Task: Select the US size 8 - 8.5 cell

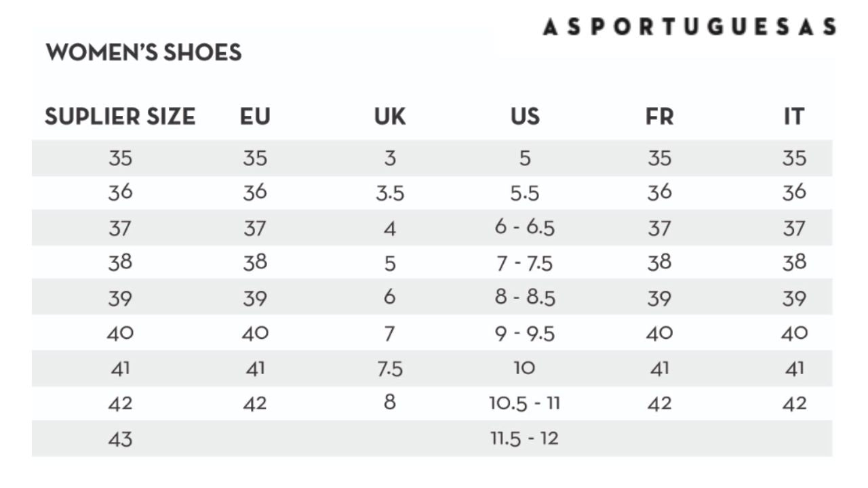Action: point(525,298)
